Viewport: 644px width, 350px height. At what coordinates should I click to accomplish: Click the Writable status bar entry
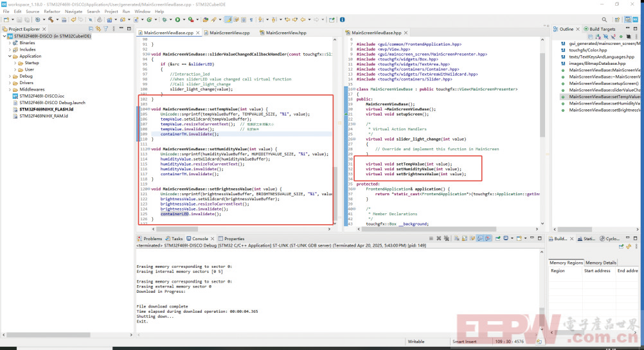click(x=416, y=342)
